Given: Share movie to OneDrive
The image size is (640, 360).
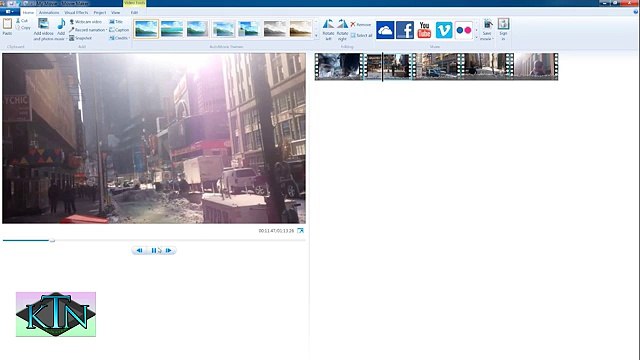Looking at the screenshot, I should pyautogui.click(x=385, y=30).
